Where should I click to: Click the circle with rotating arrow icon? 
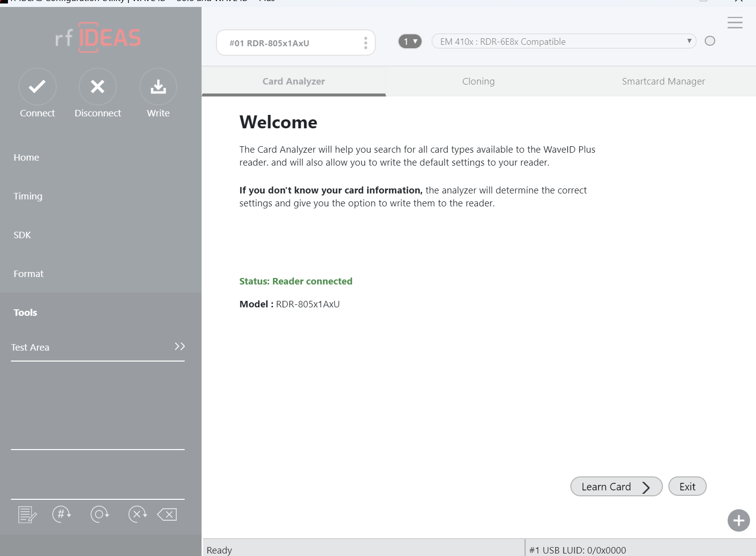coord(100,514)
